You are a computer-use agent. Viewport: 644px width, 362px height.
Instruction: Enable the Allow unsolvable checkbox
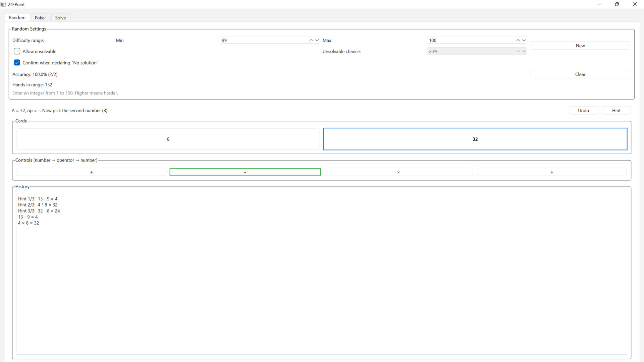(x=17, y=51)
